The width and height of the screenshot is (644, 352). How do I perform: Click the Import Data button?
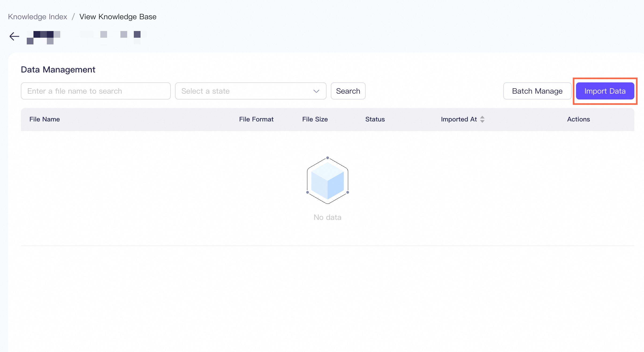click(605, 91)
